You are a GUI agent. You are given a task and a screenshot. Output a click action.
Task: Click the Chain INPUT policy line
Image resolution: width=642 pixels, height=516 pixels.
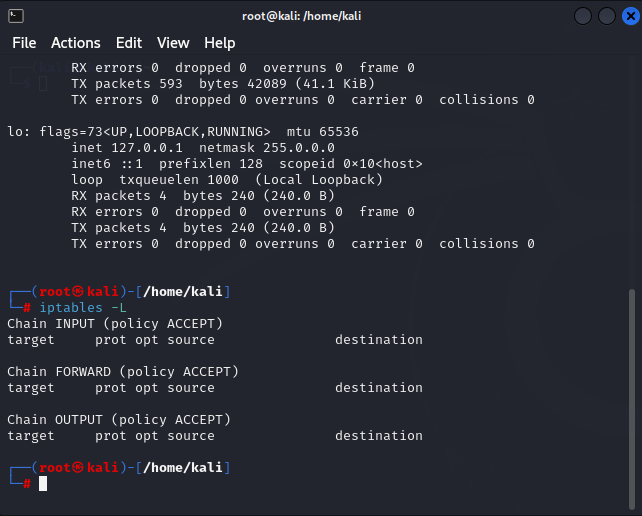click(x=115, y=324)
